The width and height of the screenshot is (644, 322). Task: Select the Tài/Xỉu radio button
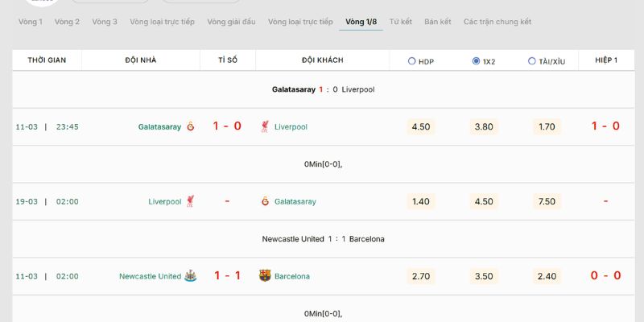point(531,61)
